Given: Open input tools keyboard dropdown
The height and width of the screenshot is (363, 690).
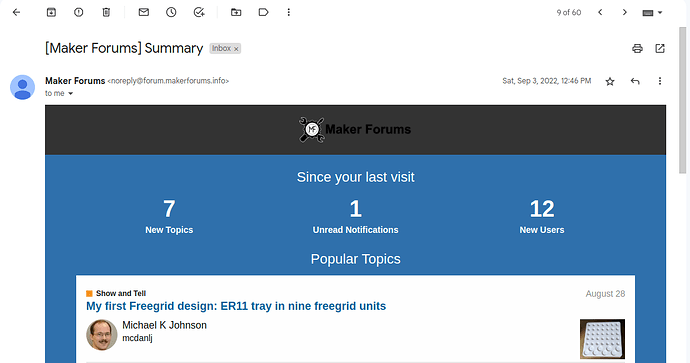Looking at the screenshot, I should click(x=652, y=13).
